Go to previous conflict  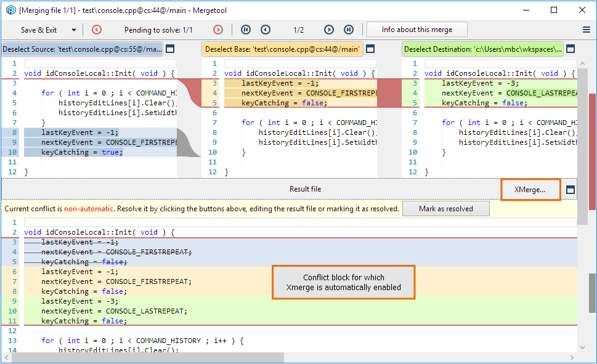pyautogui.click(x=266, y=30)
